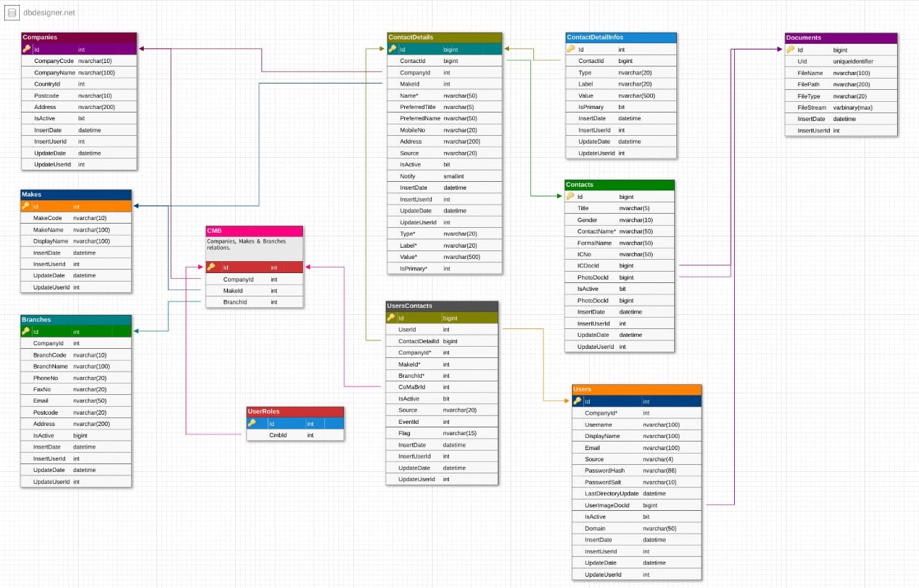Click IsPrimary* field in ContactDetails table
Viewport: 919px width, 588px height.
[x=444, y=268]
